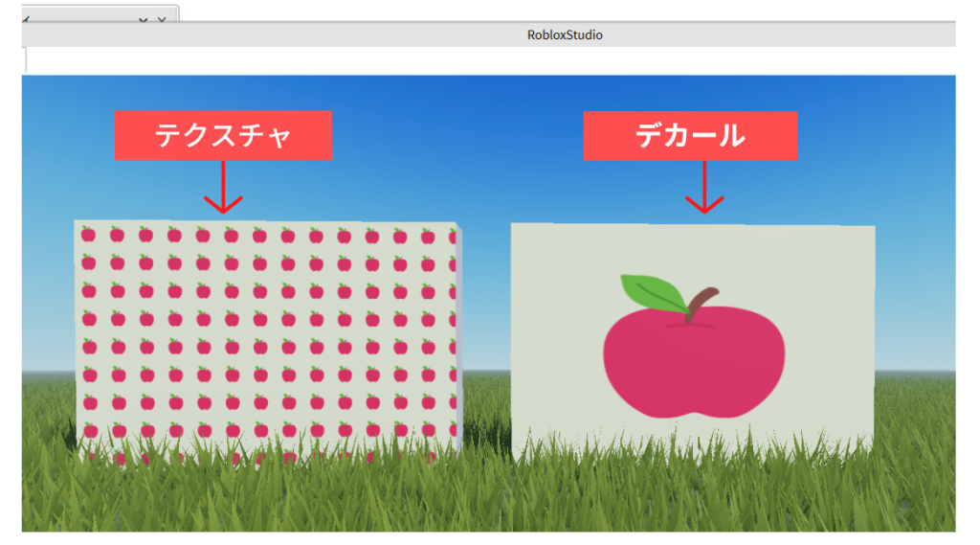Click the テクスチャ red label
The width and height of the screenshot is (980, 545).
(x=223, y=135)
